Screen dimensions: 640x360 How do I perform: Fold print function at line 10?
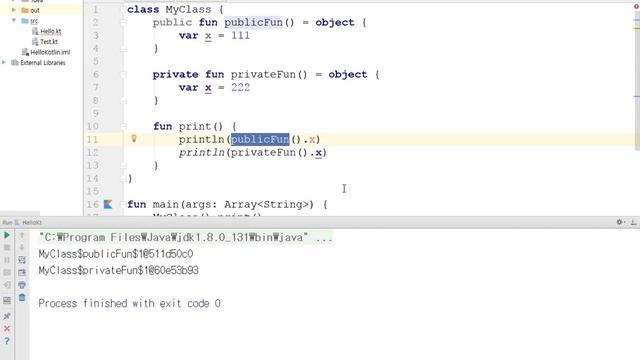tap(123, 126)
